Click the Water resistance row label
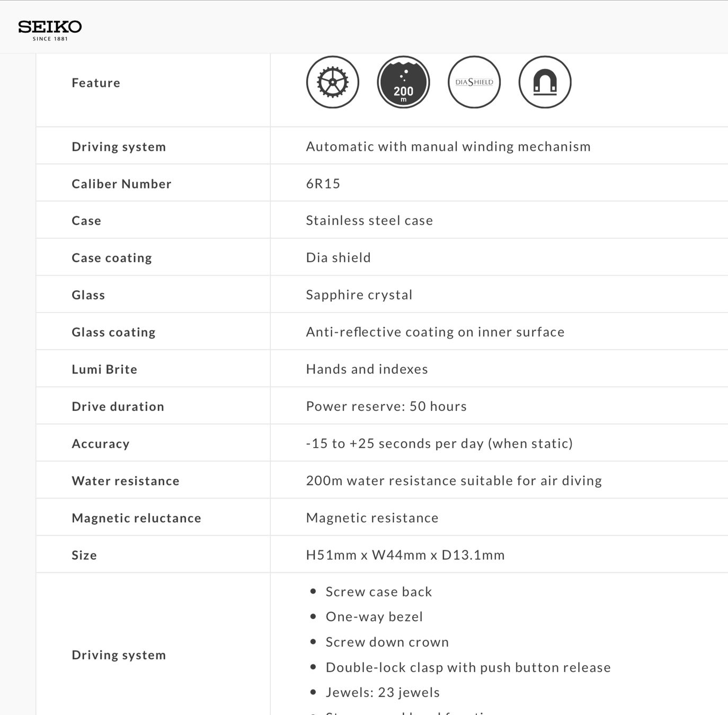728x715 pixels. point(126,481)
